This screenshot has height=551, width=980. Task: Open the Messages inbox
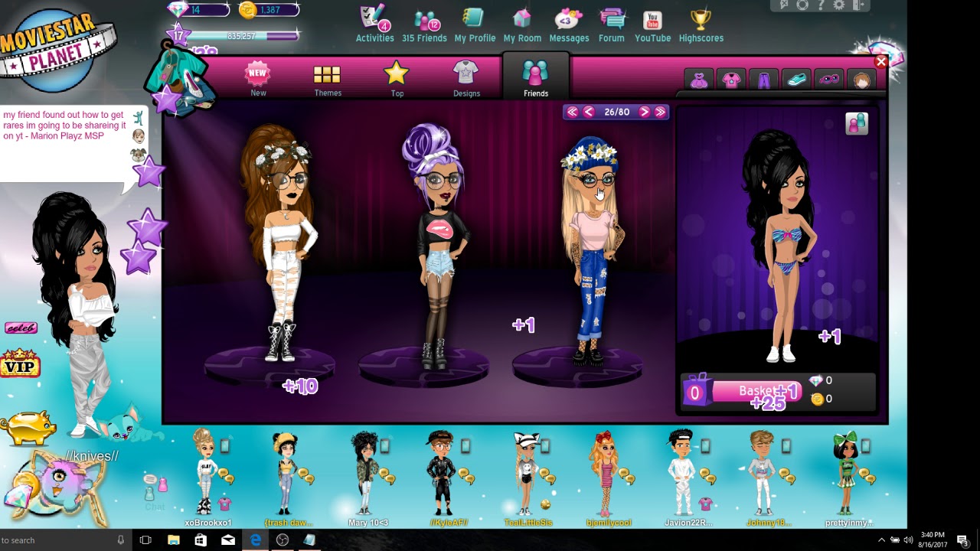click(x=569, y=24)
